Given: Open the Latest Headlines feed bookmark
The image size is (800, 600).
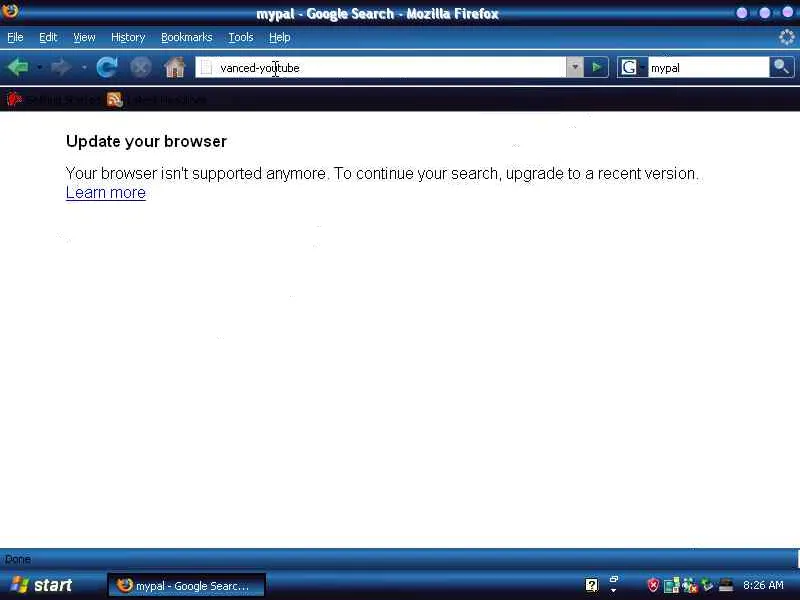Looking at the screenshot, I should [x=157, y=99].
